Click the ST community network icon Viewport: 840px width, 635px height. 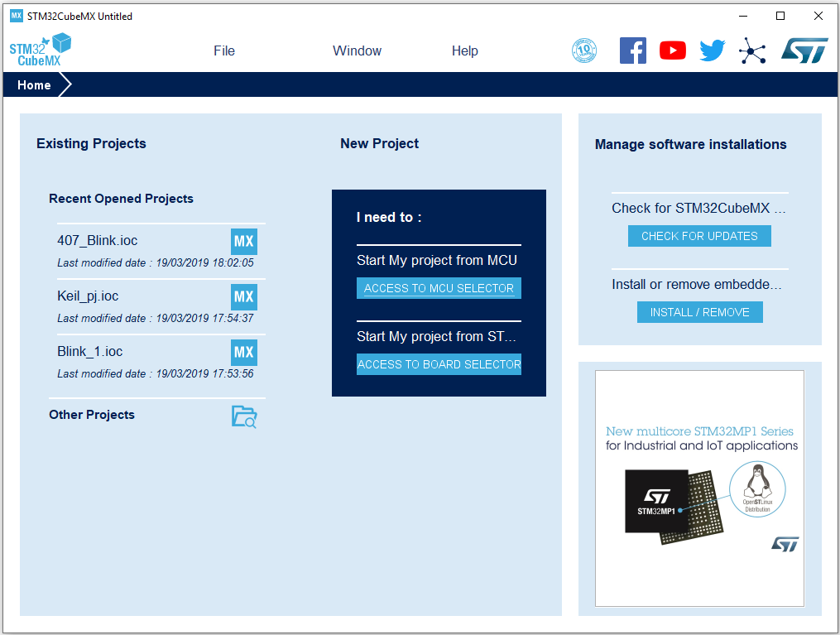coord(752,51)
